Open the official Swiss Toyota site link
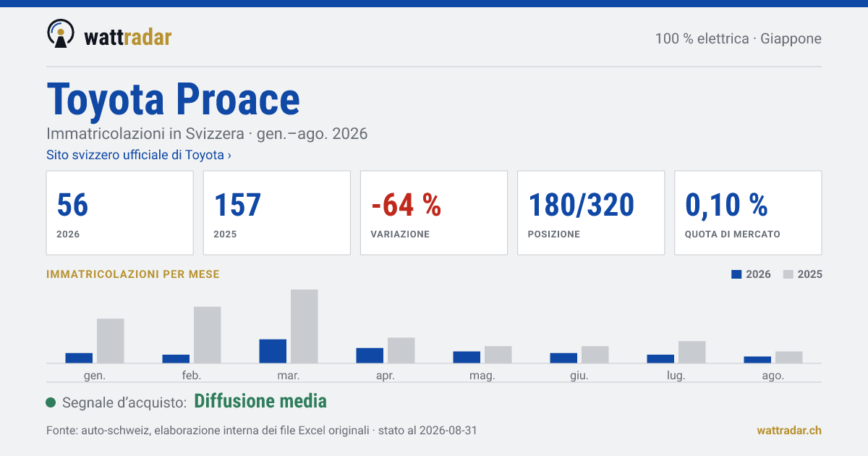 pyautogui.click(x=139, y=155)
